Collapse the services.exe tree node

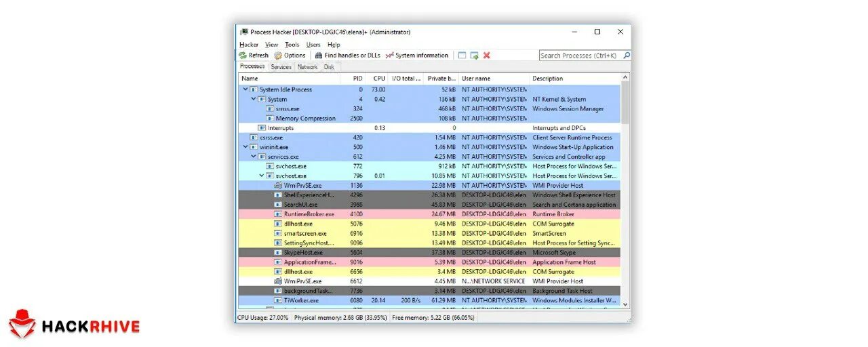coord(254,157)
